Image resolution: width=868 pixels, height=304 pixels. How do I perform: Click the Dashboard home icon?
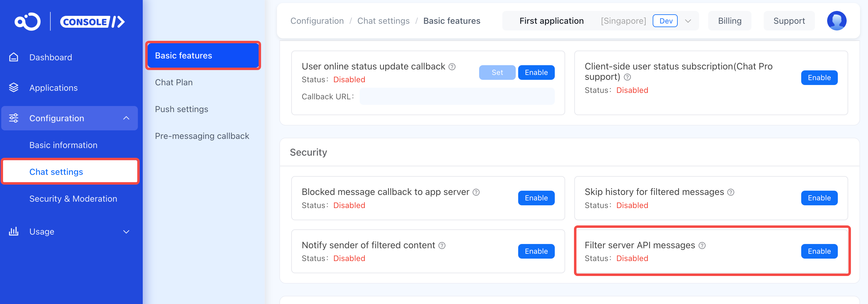tap(13, 57)
